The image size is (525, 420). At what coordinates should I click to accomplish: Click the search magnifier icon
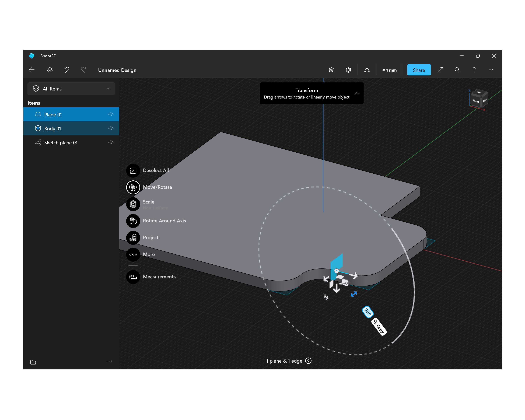coord(457,70)
